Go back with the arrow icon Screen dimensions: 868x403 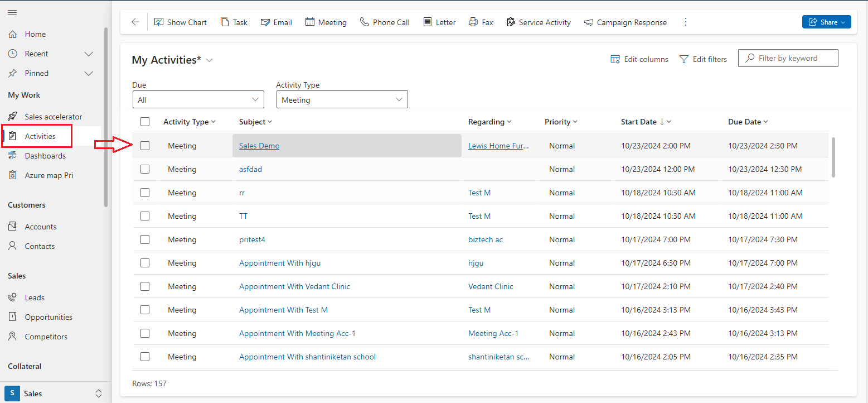pos(135,22)
